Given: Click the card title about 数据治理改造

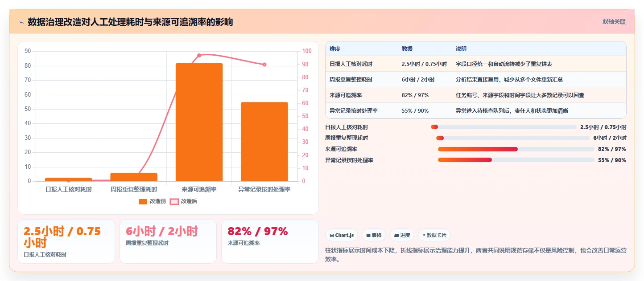Looking at the screenshot, I should 130,22.
